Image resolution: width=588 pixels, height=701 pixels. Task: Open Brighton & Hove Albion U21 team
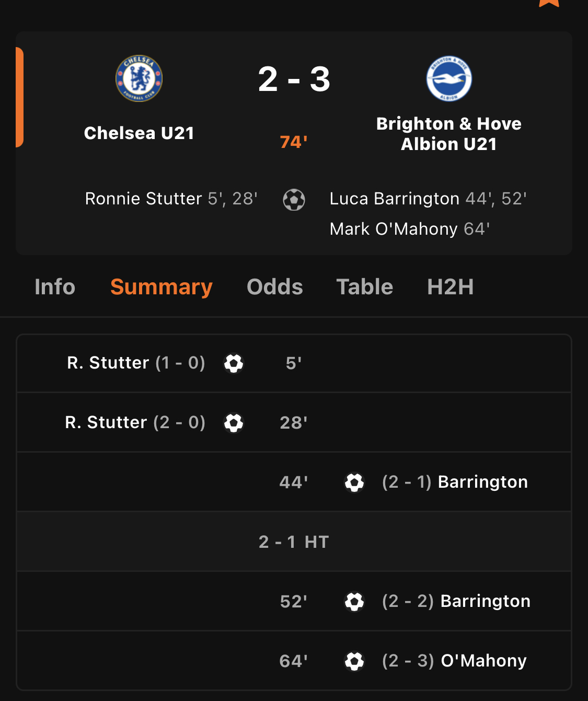point(449,134)
